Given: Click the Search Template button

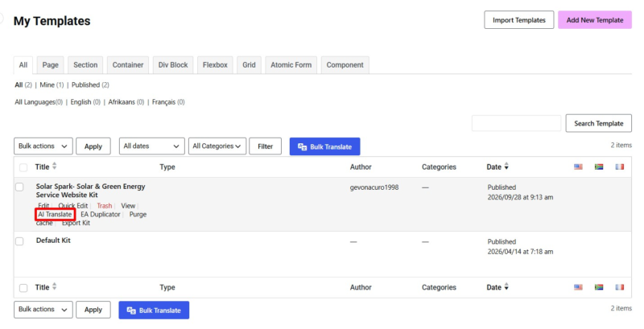Looking at the screenshot, I should (x=598, y=123).
